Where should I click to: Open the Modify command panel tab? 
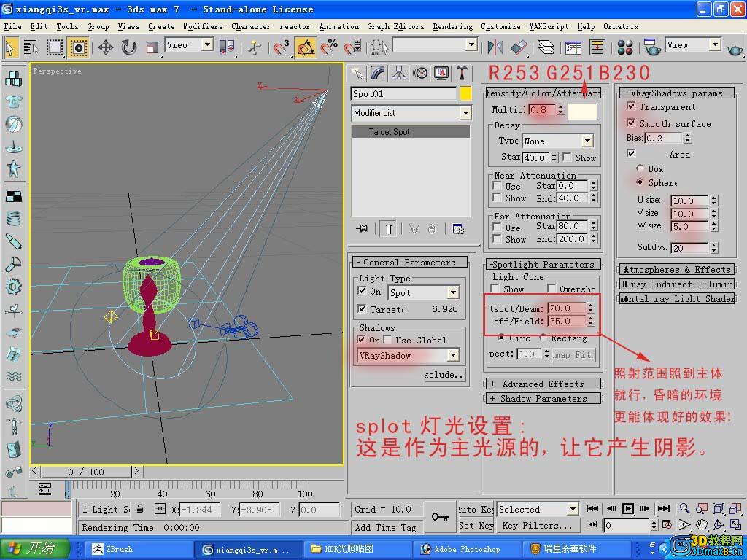(379, 74)
